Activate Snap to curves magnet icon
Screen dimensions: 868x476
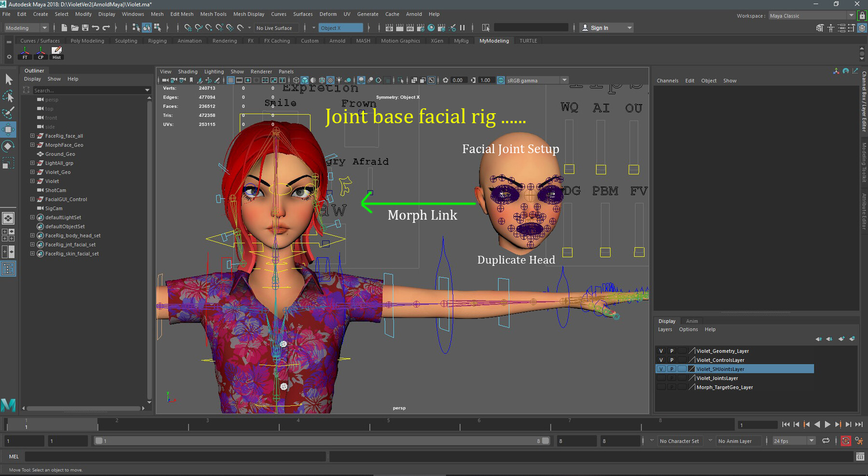click(x=199, y=27)
